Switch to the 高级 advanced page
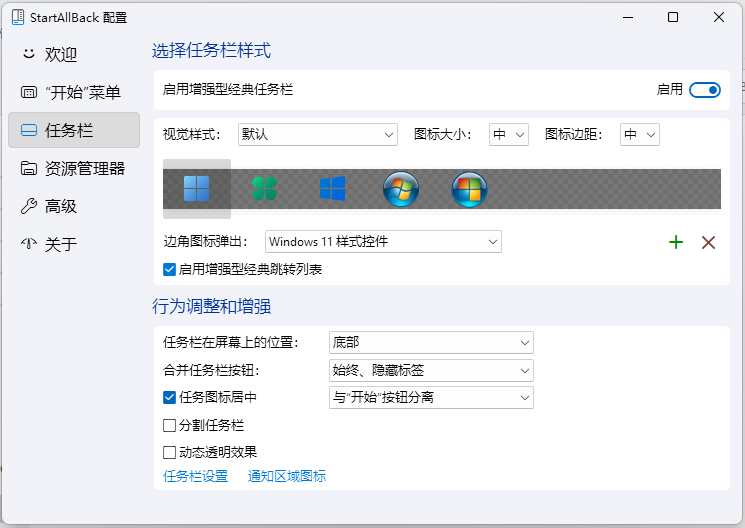Viewport: 745px width, 528px height. tap(74, 206)
